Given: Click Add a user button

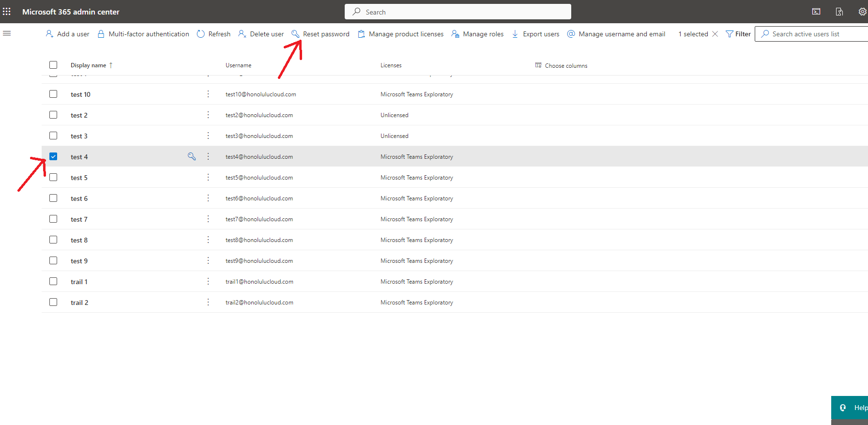Looking at the screenshot, I should [x=68, y=34].
